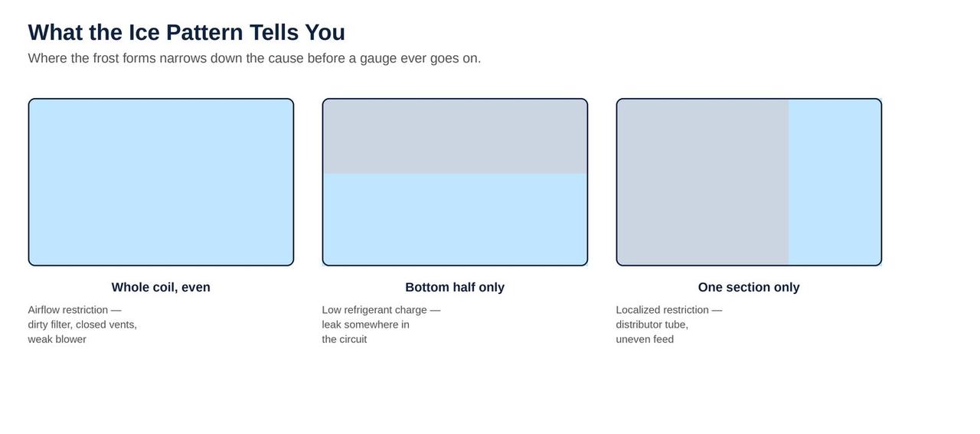980x434 pixels.
Task: Click the 'One section only' heading
Action: point(749,287)
